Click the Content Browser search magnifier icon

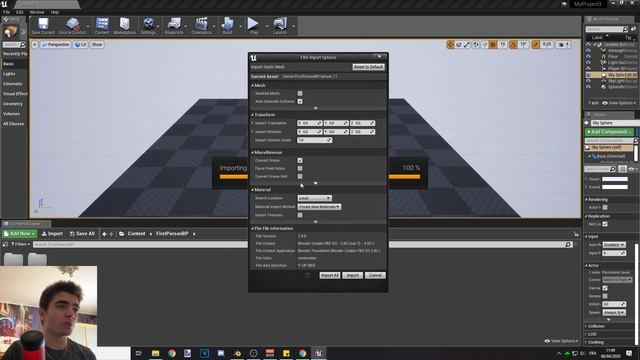coord(568,244)
